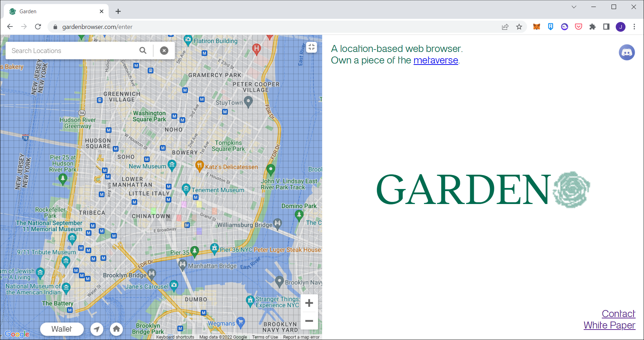Open map Terms of Use

pyautogui.click(x=265, y=337)
